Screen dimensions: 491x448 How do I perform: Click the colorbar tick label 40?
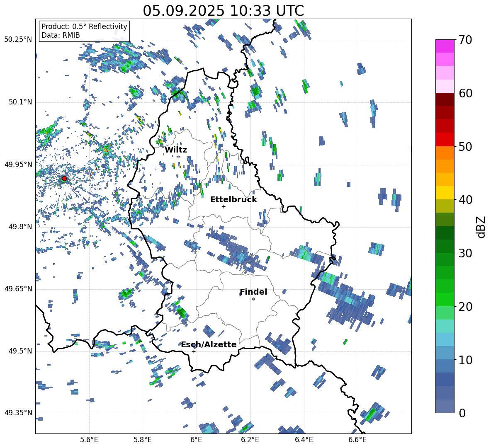(x=465, y=200)
